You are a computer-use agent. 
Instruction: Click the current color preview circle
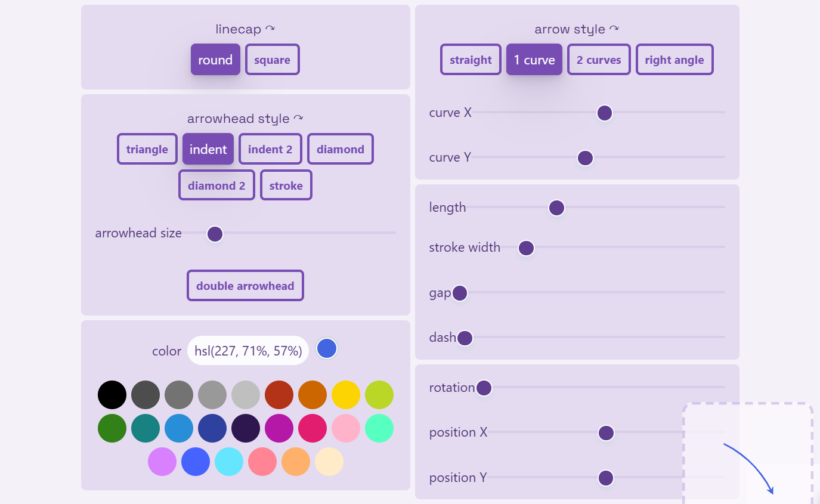point(327,349)
